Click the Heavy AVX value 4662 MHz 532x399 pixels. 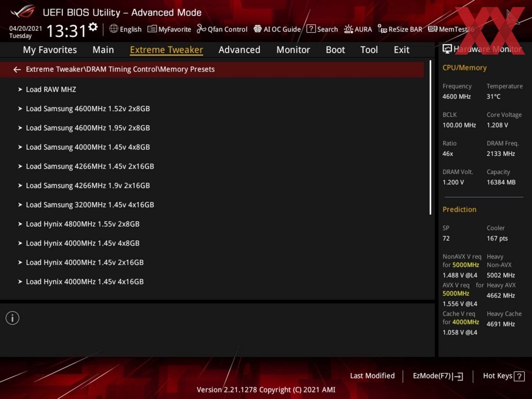click(x=501, y=295)
